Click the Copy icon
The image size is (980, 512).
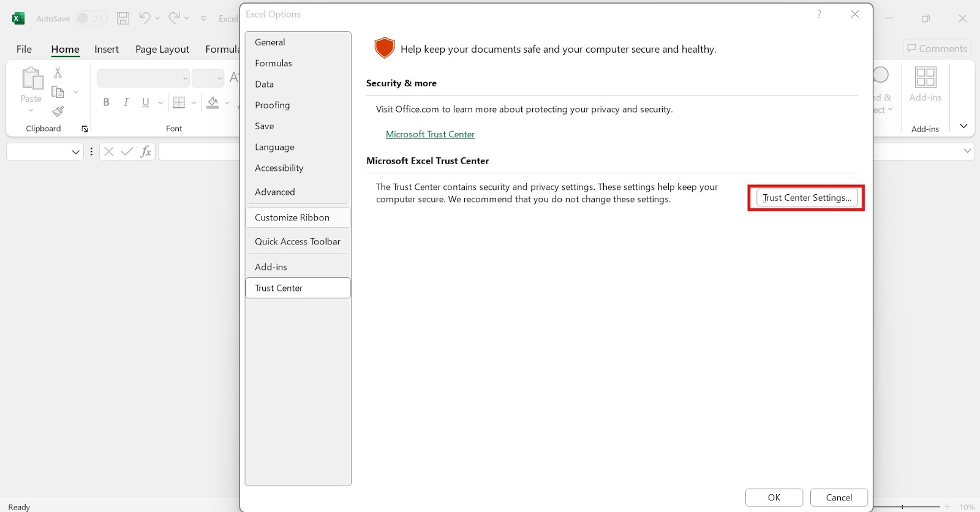coord(58,92)
